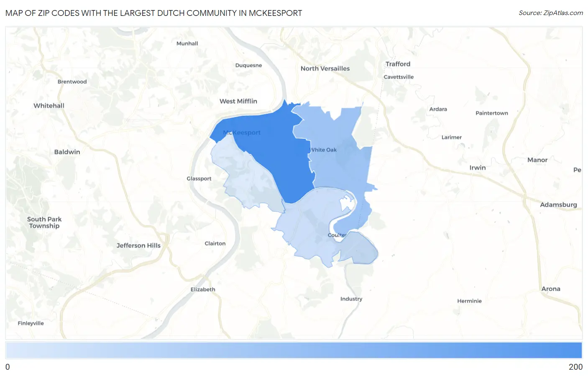Click the Finleyville label
The width and height of the screenshot is (588, 376).
(x=31, y=323)
